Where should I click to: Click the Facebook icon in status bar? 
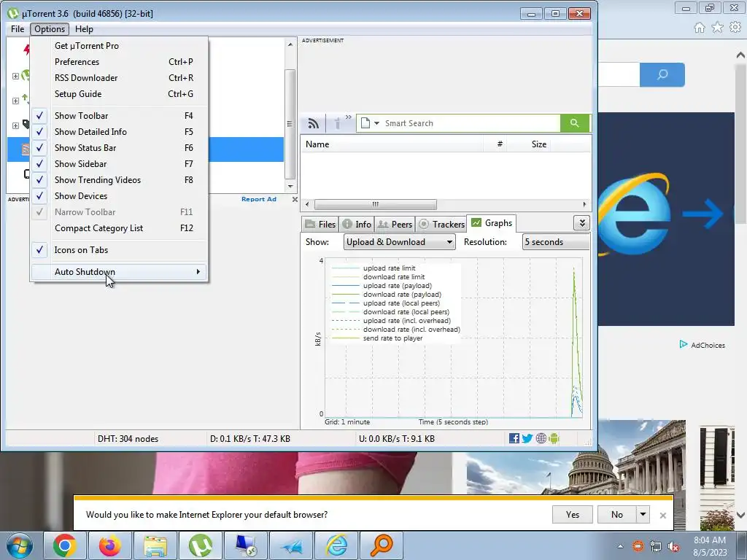(x=514, y=438)
